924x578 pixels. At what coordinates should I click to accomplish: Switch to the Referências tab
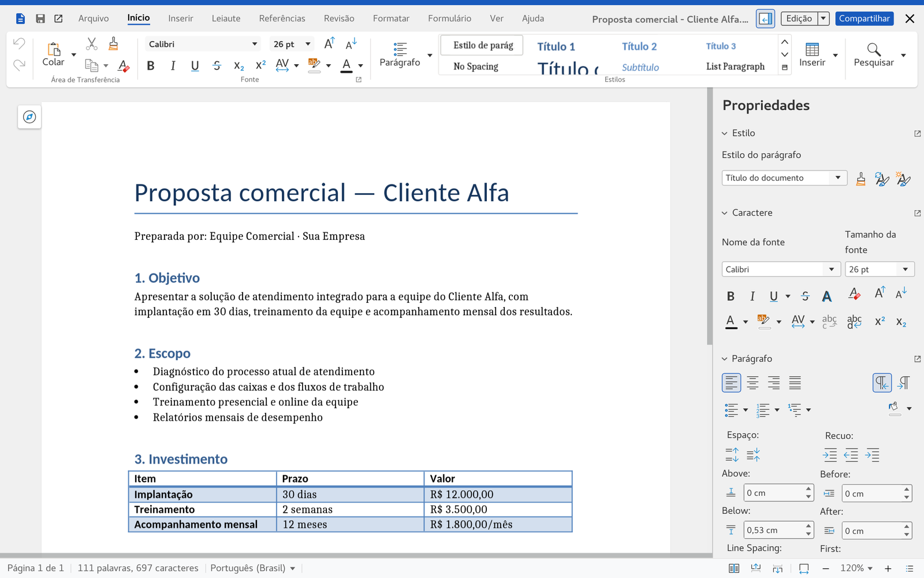(282, 18)
